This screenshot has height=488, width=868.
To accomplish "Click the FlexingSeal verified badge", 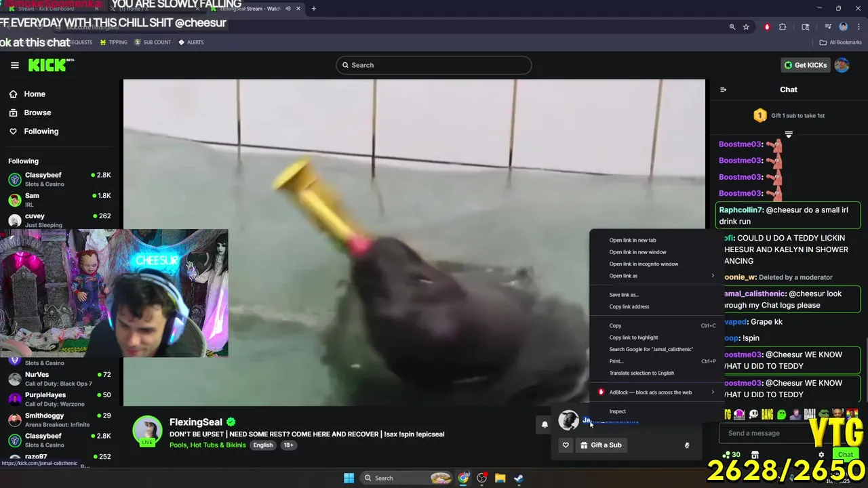I will (x=231, y=422).
